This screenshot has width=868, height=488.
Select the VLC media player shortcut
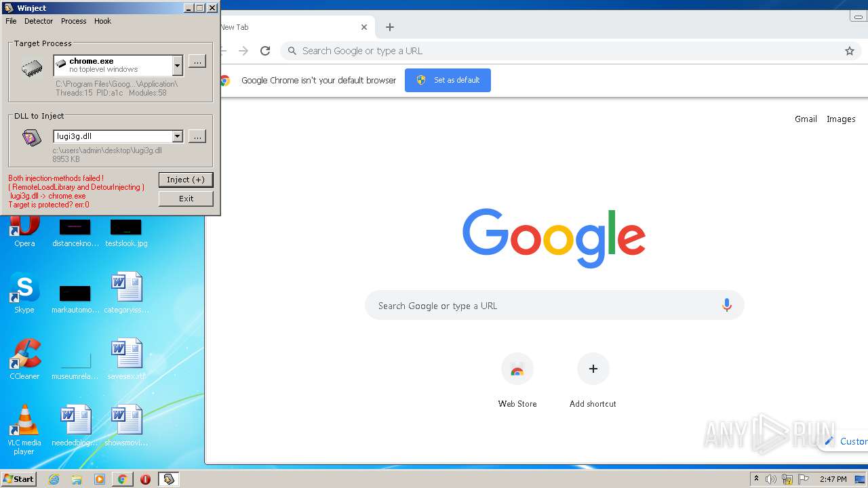(24, 430)
